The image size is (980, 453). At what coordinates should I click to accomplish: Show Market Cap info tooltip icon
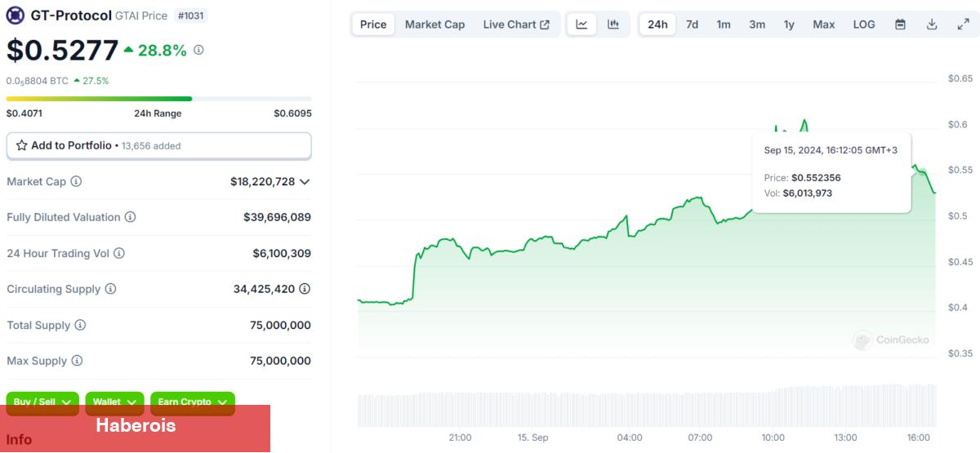76,181
